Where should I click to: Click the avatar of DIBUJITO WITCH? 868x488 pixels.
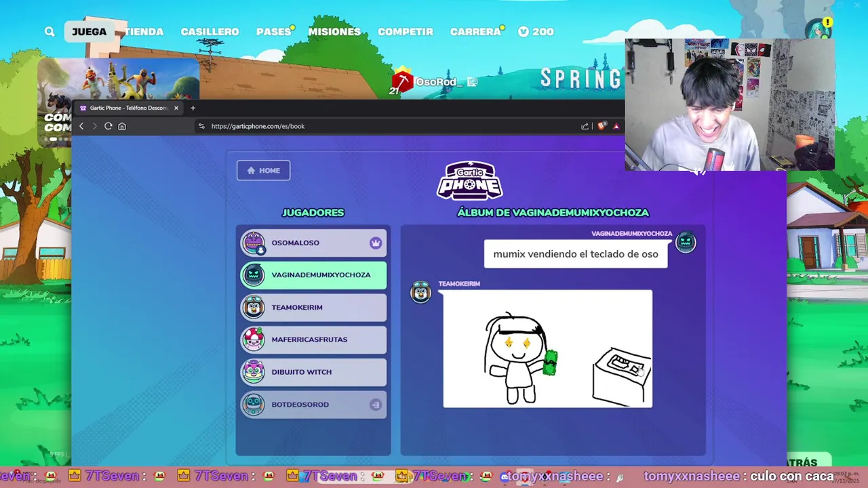254,372
